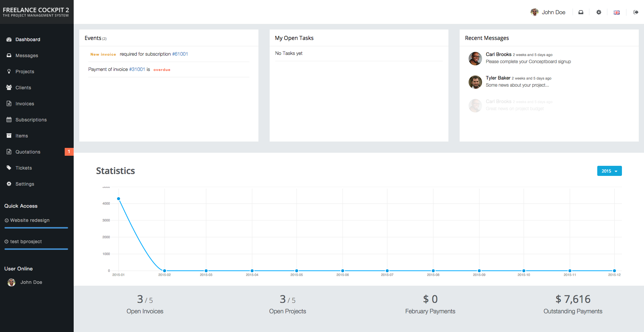The width and height of the screenshot is (644, 332).
Task: Click the Settings gear icon in sidebar
Action: coord(9,184)
